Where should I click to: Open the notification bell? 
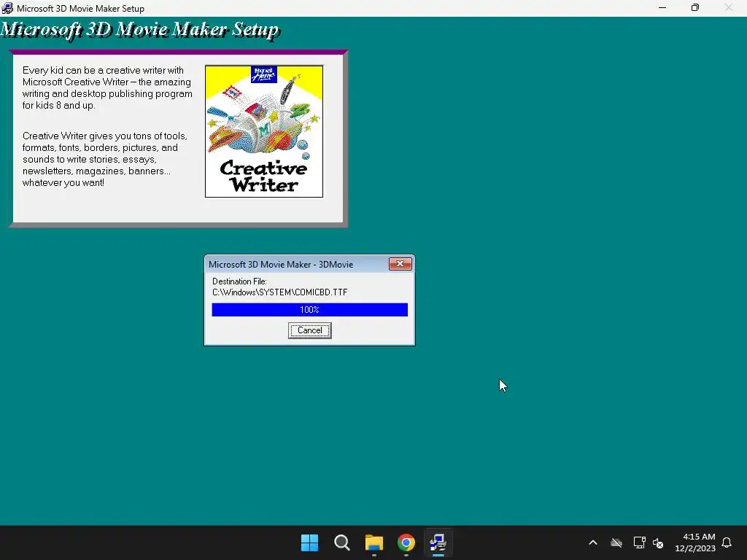pos(727,542)
